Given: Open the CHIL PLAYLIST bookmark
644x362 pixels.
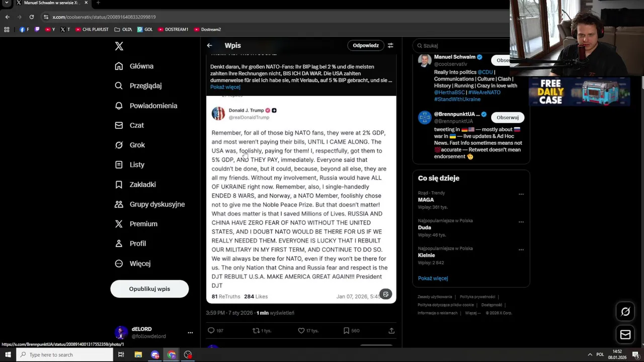Looking at the screenshot, I should [92, 30].
